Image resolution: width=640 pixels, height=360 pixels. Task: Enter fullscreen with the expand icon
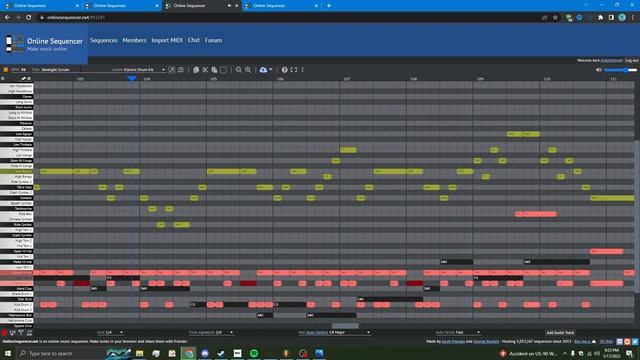[294, 70]
